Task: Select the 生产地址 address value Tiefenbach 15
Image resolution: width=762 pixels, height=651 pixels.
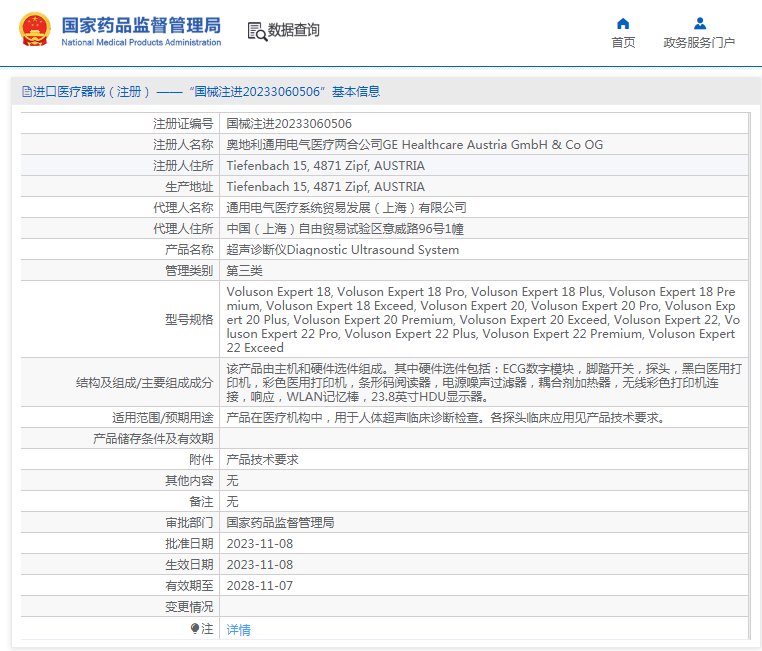Action: (x=326, y=187)
